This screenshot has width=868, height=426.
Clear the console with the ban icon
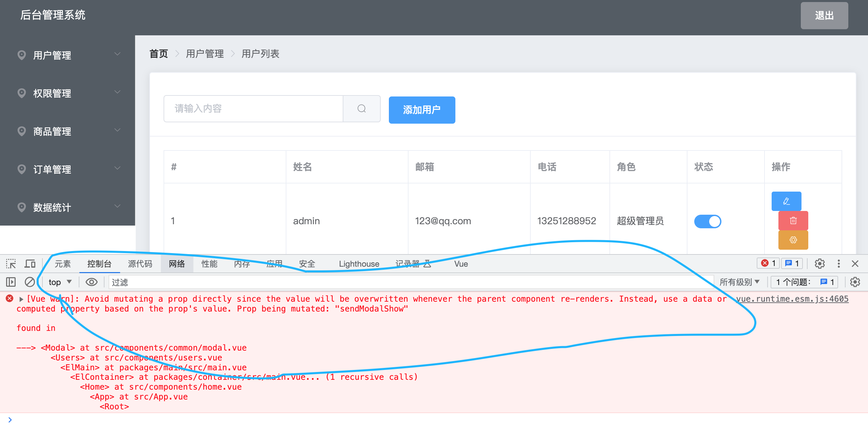(30, 282)
